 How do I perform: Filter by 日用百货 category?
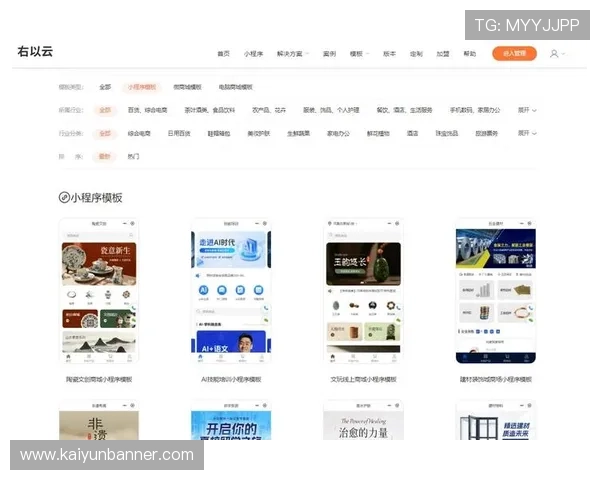pos(179,133)
